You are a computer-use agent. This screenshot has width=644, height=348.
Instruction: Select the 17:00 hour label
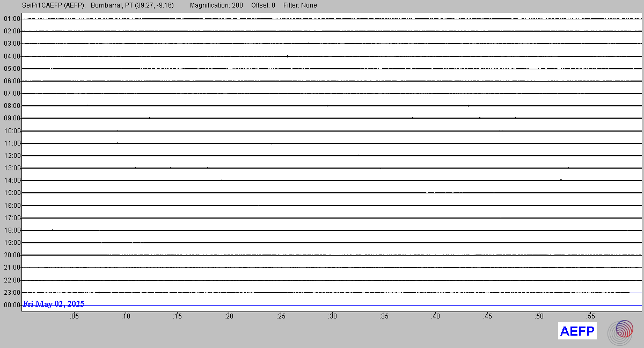pyautogui.click(x=12, y=218)
